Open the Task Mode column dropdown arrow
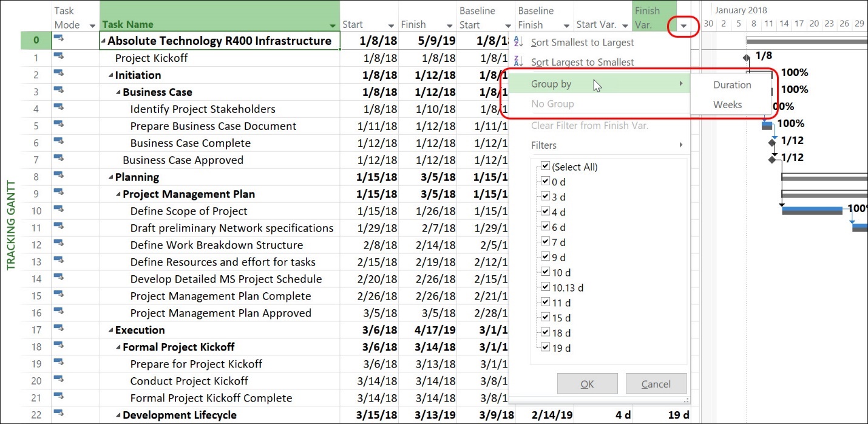This screenshot has height=424, width=868. (x=92, y=26)
